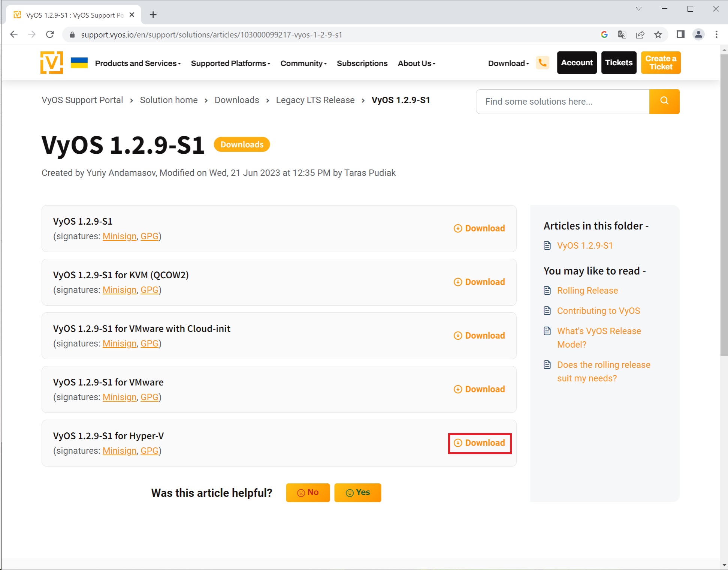The height and width of the screenshot is (570, 728).
Task: Click the orange phone icon
Action: click(543, 63)
